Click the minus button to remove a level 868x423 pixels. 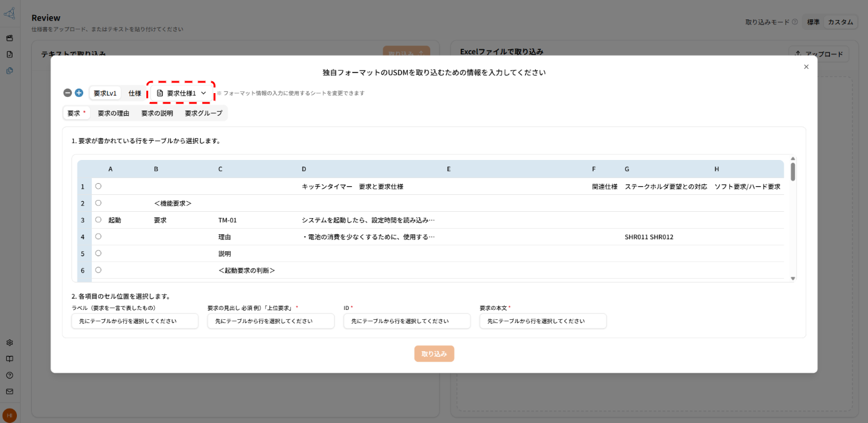67,92
